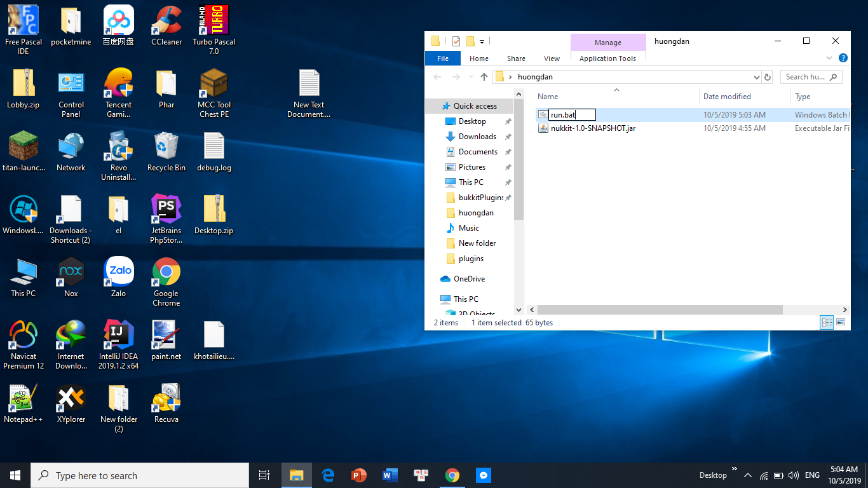The width and height of the screenshot is (868, 488).
Task: Switch to large icons view layout
Action: point(841,323)
